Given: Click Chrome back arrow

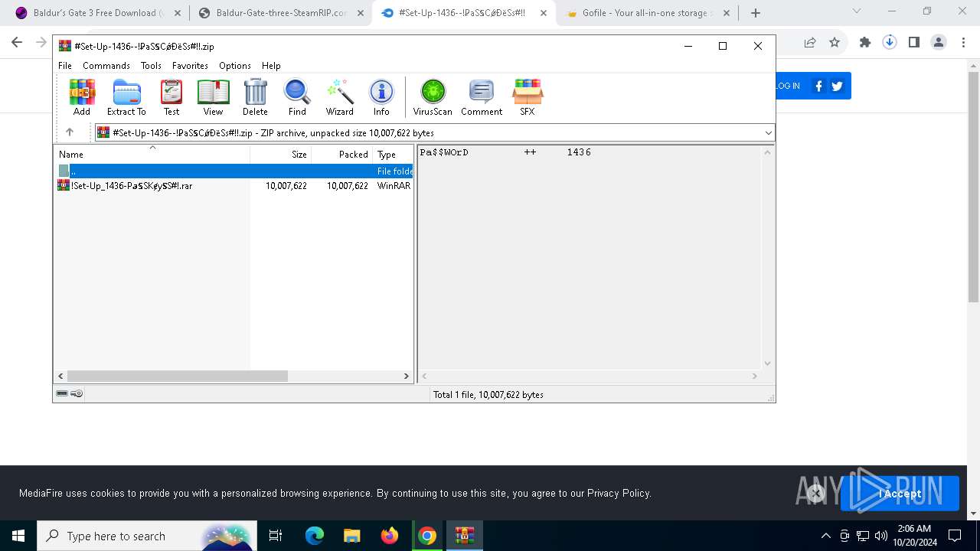Looking at the screenshot, I should [x=17, y=43].
